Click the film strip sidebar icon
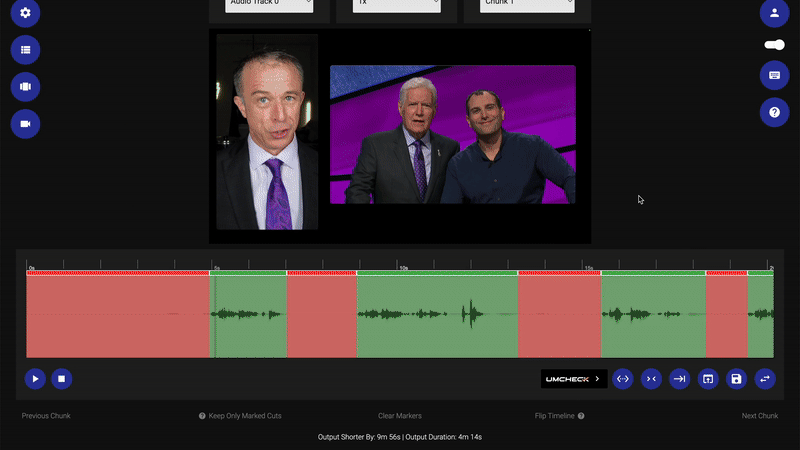The image size is (800, 450). (25, 87)
